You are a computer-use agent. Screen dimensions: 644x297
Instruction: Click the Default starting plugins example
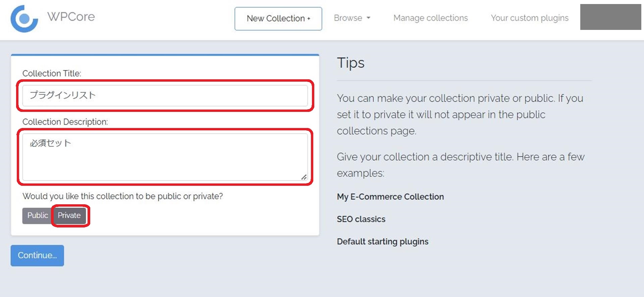[382, 242]
